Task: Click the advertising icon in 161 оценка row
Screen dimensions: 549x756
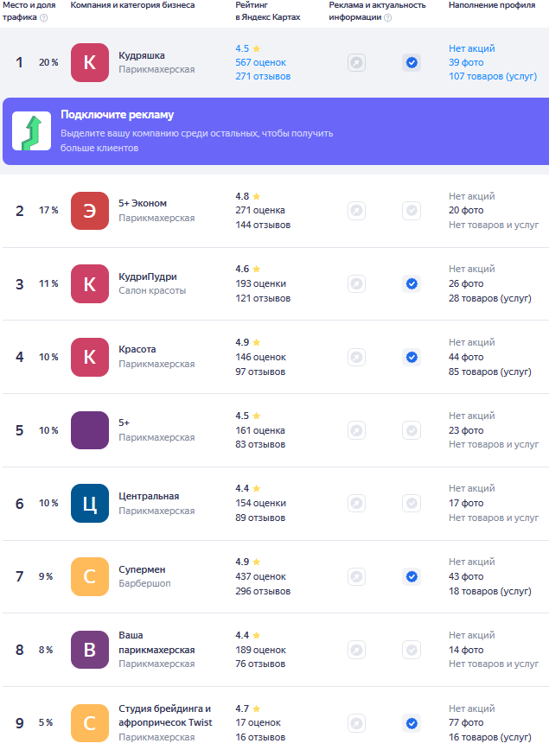Action: point(356,430)
